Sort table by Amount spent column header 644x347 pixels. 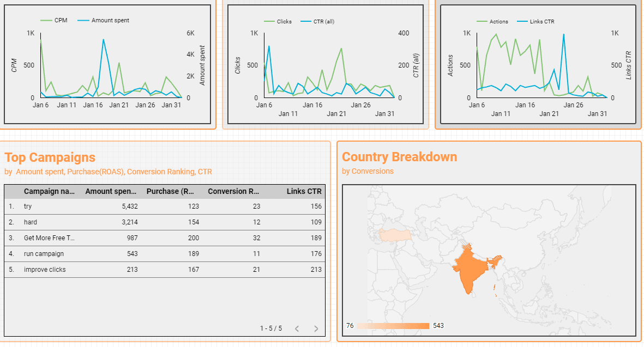[x=111, y=191]
